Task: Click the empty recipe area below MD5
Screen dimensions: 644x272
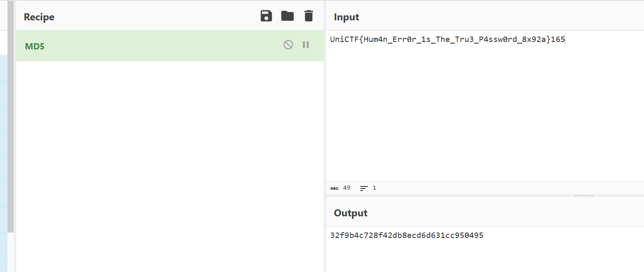Action: click(170, 166)
